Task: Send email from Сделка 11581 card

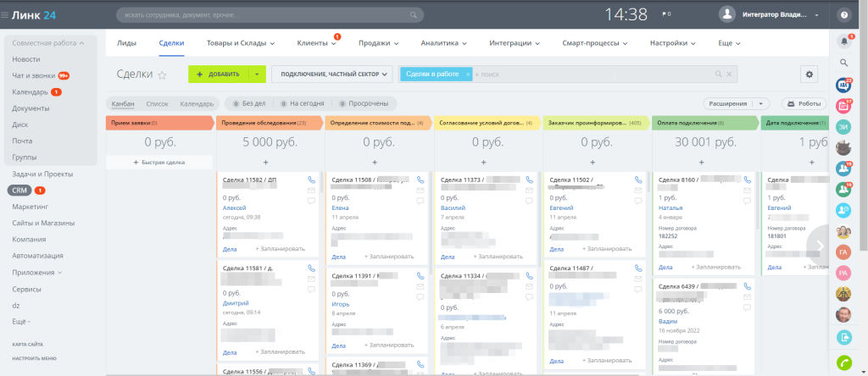Action: click(x=311, y=279)
